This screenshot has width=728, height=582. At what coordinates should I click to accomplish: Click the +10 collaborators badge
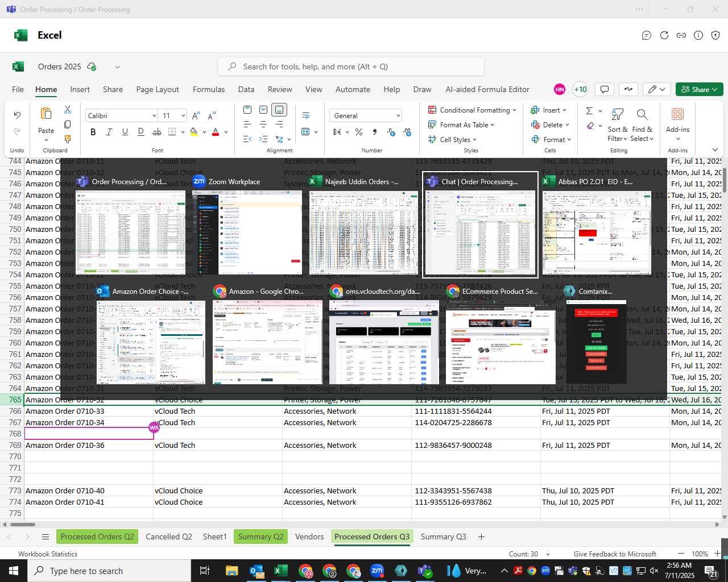580,89
